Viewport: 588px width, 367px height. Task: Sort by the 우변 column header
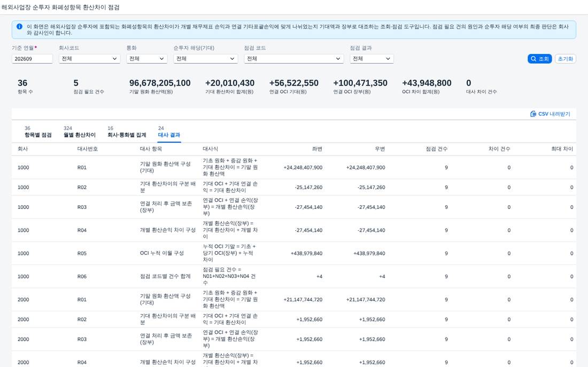pos(380,149)
